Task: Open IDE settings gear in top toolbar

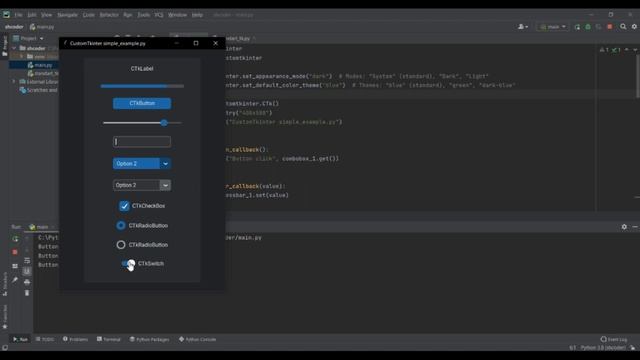Action: click(x=634, y=27)
